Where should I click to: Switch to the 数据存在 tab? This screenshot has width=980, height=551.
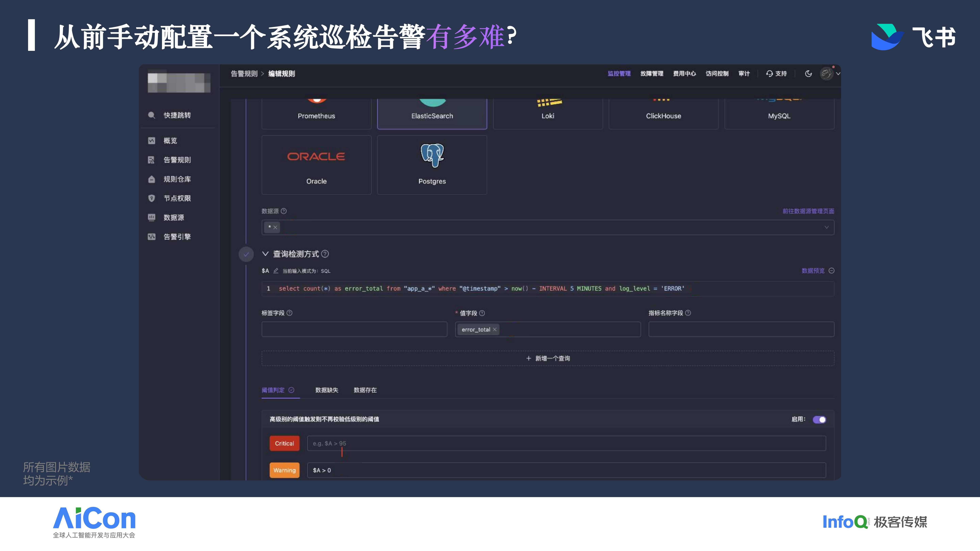coord(365,390)
